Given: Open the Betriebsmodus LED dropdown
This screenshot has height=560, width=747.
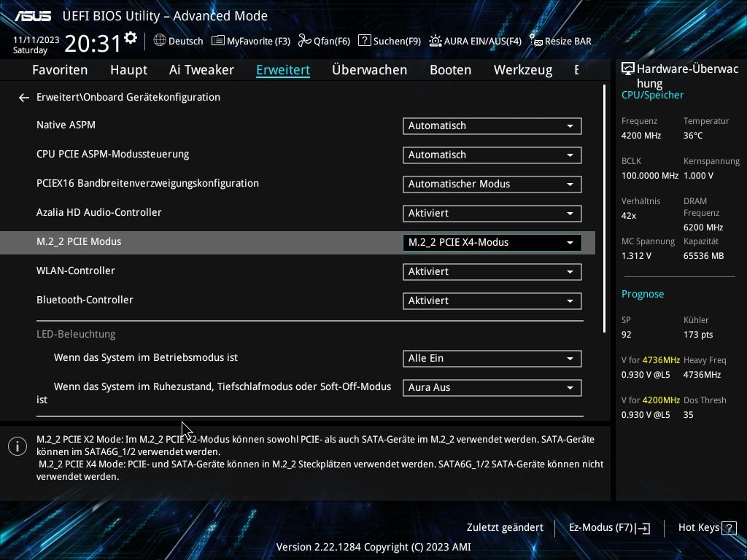Looking at the screenshot, I should [x=492, y=359].
